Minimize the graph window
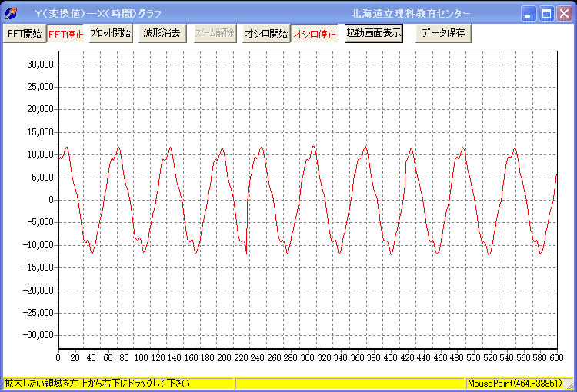The image size is (577, 392). [529, 14]
